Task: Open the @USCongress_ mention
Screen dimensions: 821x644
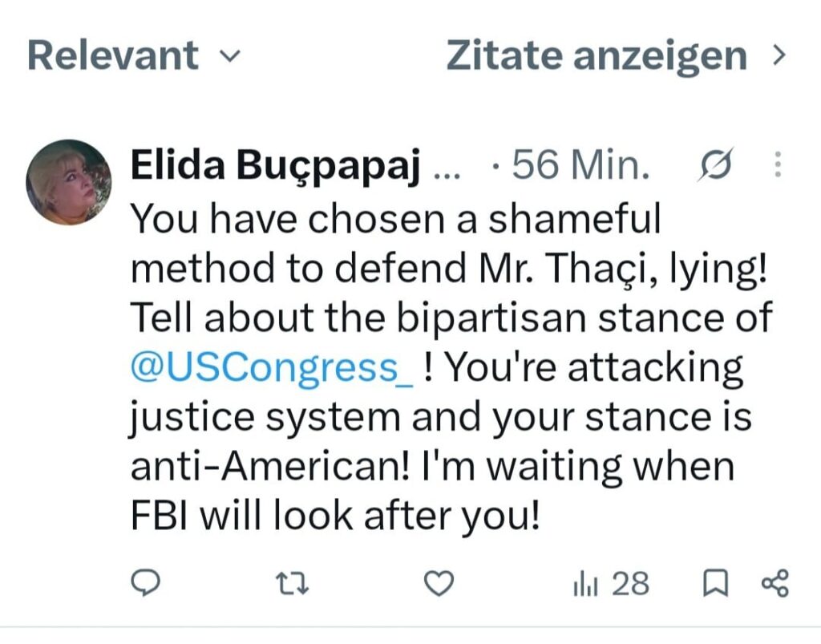Action: tap(272, 368)
